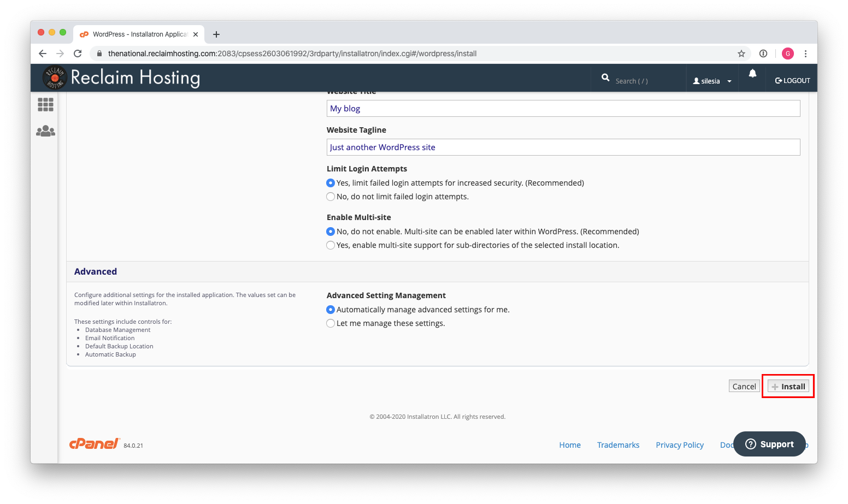848x504 pixels.
Task: Select Yes, limit failed login attempts
Action: (x=331, y=183)
